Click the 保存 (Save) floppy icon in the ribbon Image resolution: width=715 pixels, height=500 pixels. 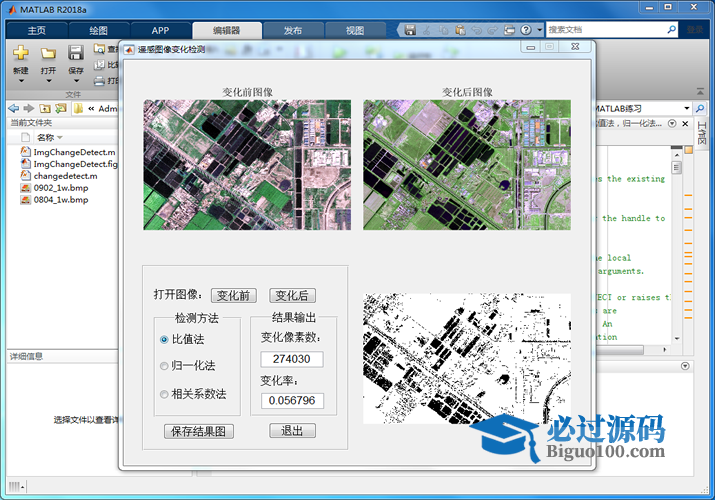[x=76, y=53]
